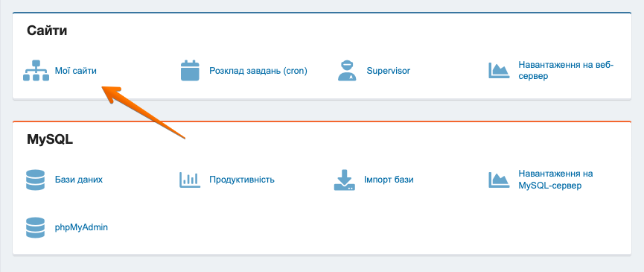Select the Продуктивність link
The width and height of the screenshot is (644, 272).
pyautogui.click(x=242, y=180)
